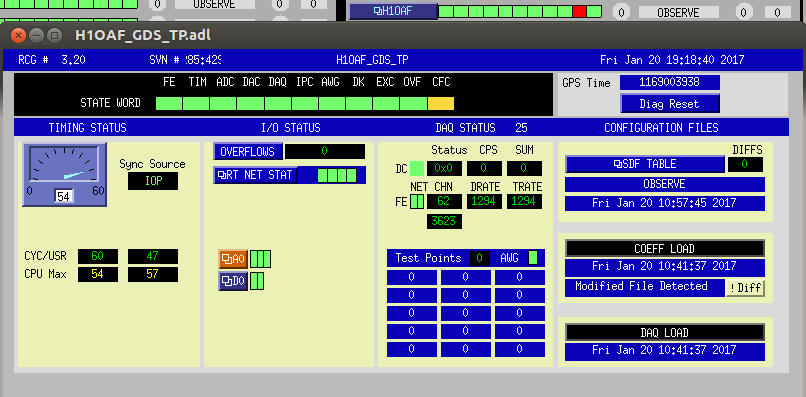Click the OVERFLOWS counter value
The height and width of the screenshot is (397, 806).
coord(325,151)
